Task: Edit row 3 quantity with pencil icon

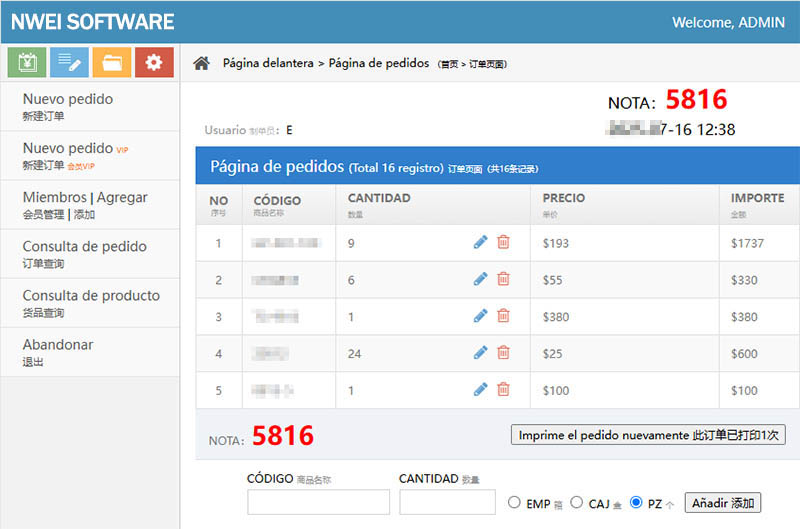Action: (x=480, y=316)
